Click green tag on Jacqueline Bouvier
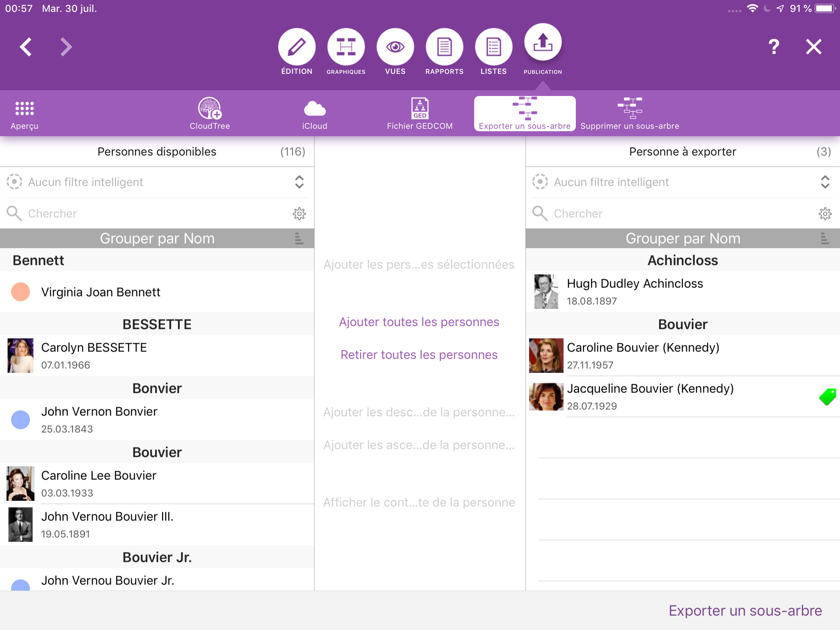840x630 pixels. 827,397
